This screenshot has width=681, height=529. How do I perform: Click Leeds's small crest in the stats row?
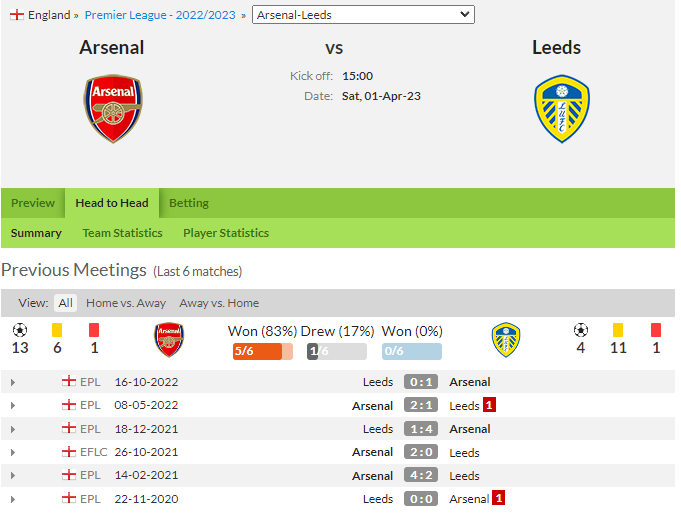pyautogui.click(x=506, y=340)
